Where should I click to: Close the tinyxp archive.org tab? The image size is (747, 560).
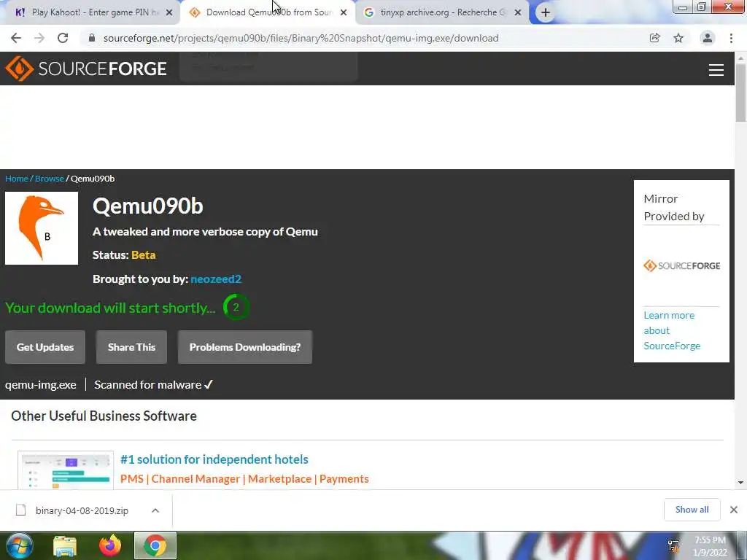coord(518,12)
